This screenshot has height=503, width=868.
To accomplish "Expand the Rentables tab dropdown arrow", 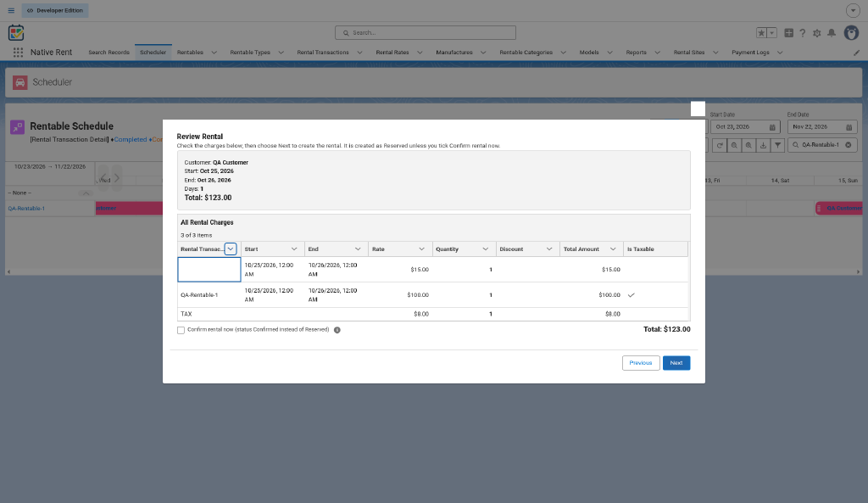I will (x=214, y=53).
